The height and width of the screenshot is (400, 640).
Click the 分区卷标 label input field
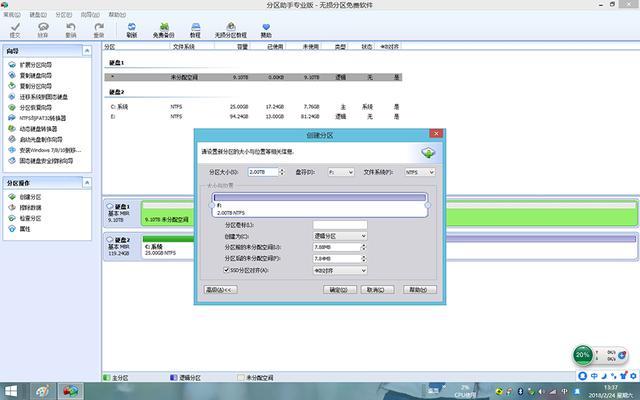(339, 224)
